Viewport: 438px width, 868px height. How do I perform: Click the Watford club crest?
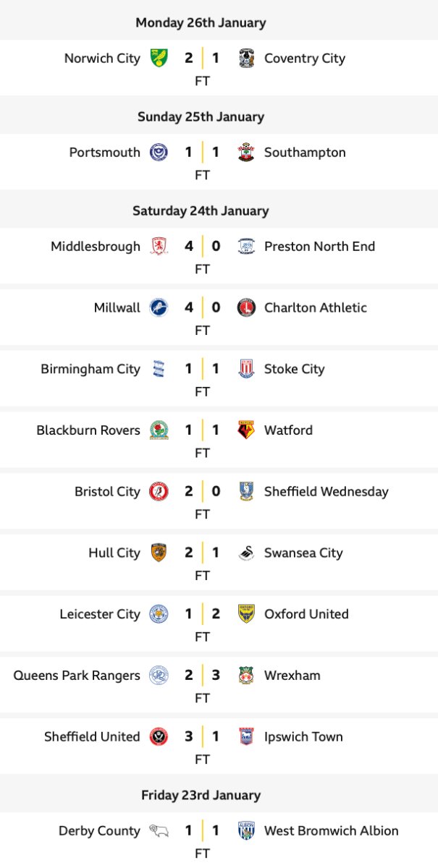click(246, 430)
